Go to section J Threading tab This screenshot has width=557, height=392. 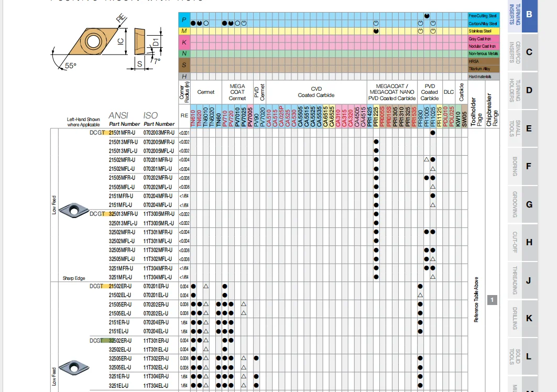(x=522, y=280)
